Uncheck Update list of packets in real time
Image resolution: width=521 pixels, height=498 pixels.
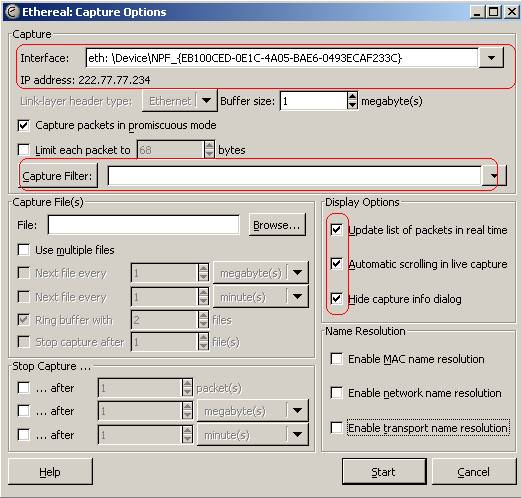click(x=336, y=230)
